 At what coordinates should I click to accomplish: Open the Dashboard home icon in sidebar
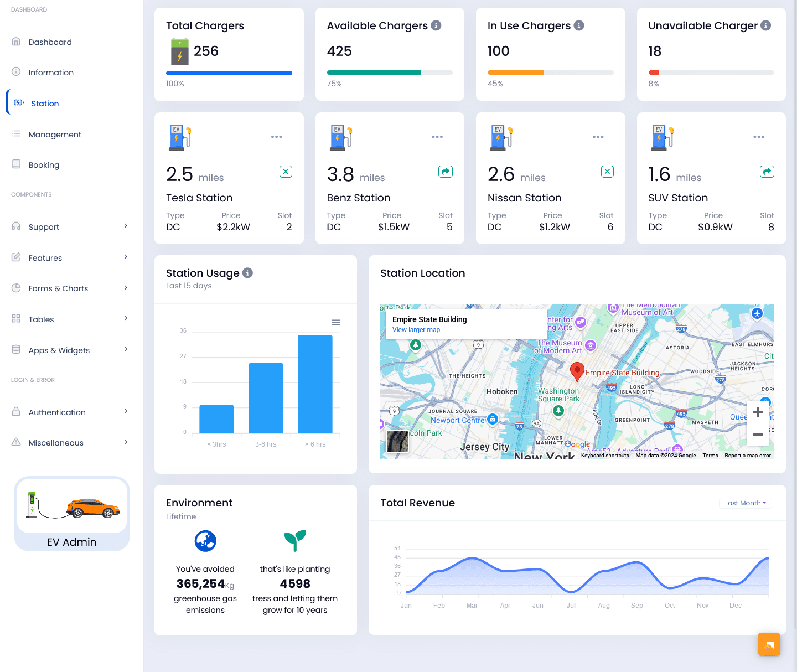(x=16, y=42)
